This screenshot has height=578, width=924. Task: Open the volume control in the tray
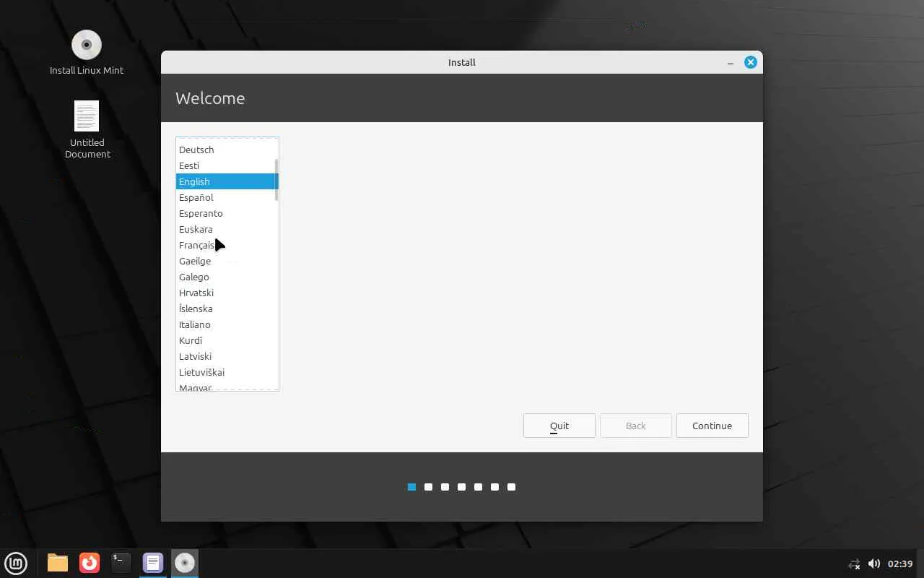coord(873,564)
